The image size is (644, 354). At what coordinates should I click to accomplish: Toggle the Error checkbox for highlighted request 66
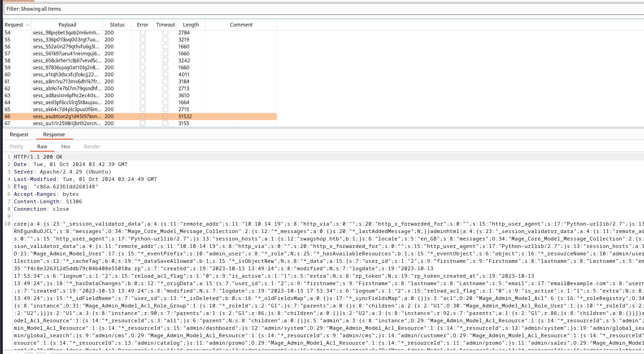[143, 116]
